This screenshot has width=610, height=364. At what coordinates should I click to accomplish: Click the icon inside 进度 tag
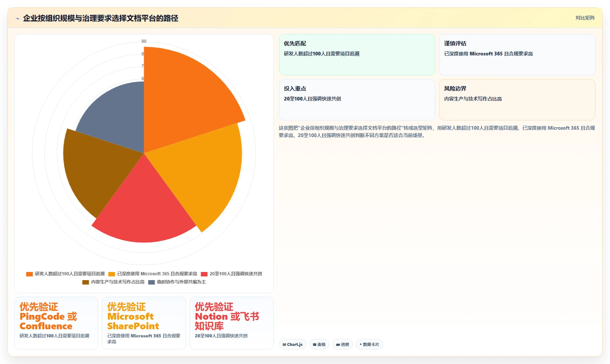click(x=338, y=345)
